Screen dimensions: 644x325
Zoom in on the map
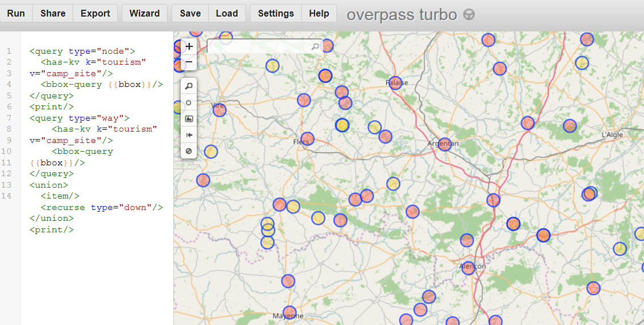(x=189, y=46)
